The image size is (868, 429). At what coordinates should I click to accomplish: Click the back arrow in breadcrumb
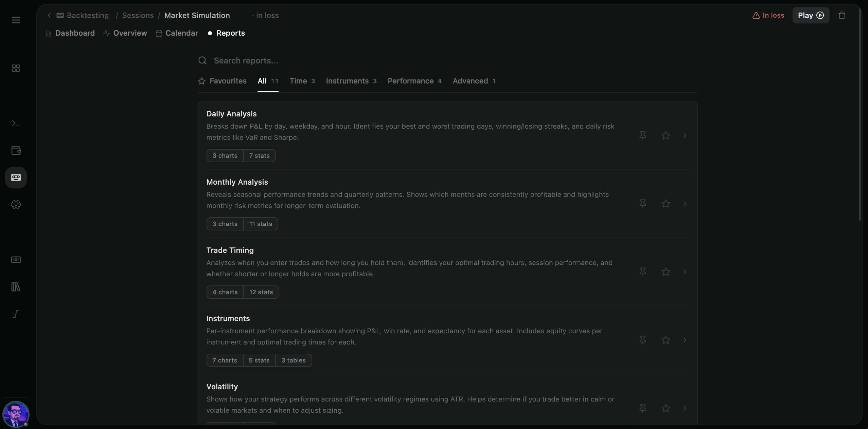point(49,15)
